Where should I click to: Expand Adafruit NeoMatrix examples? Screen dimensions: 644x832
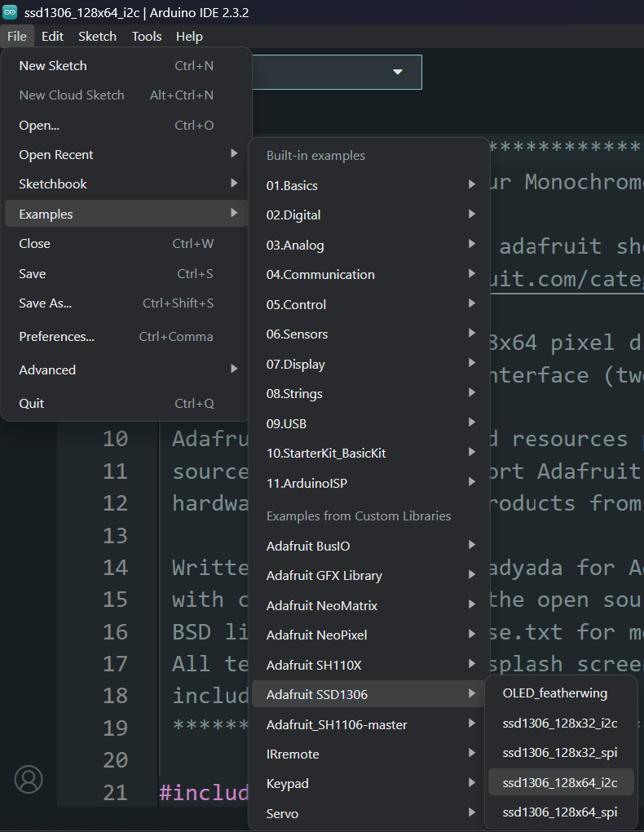pos(369,605)
